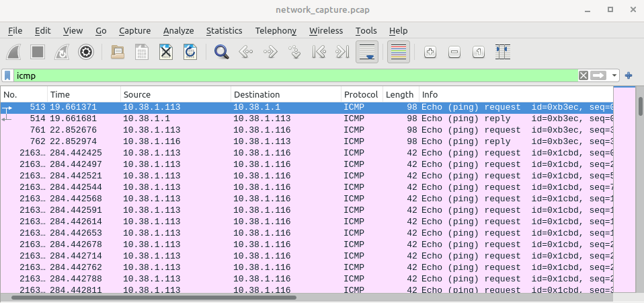Open the View menu
The image size is (644, 303).
pos(73,31)
